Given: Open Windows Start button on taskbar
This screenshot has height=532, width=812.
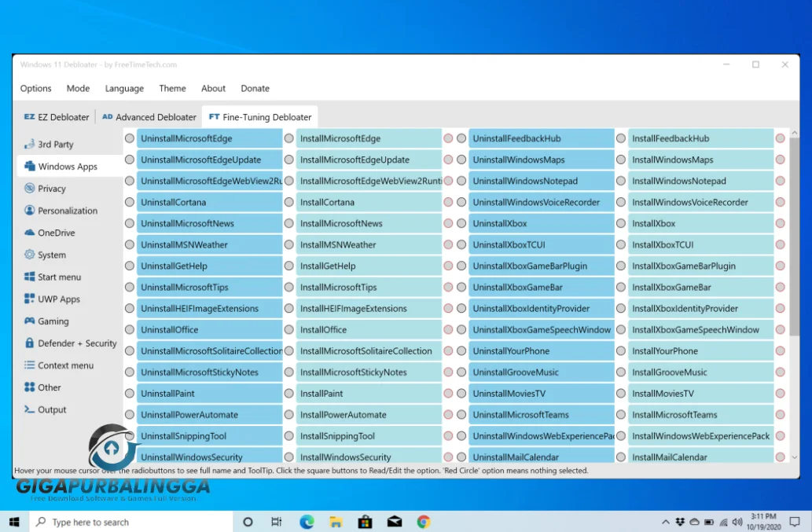Looking at the screenshot, I should 14,522.
